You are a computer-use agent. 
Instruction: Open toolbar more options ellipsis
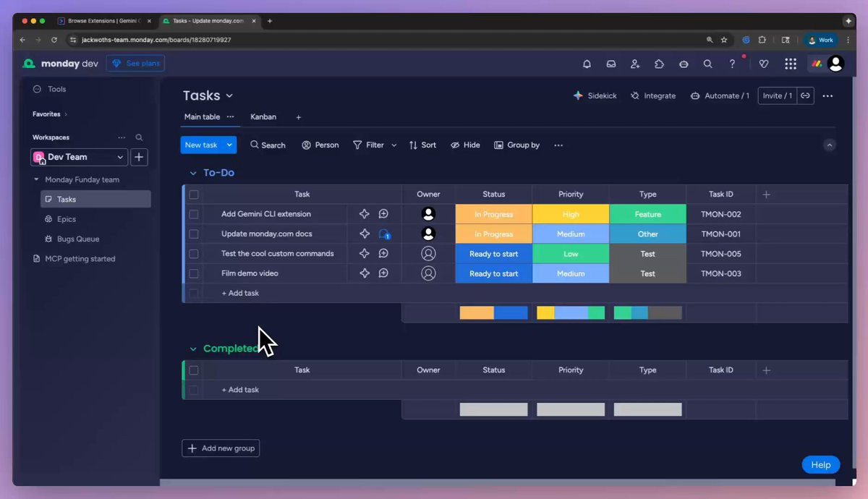[x=558, y=145]
